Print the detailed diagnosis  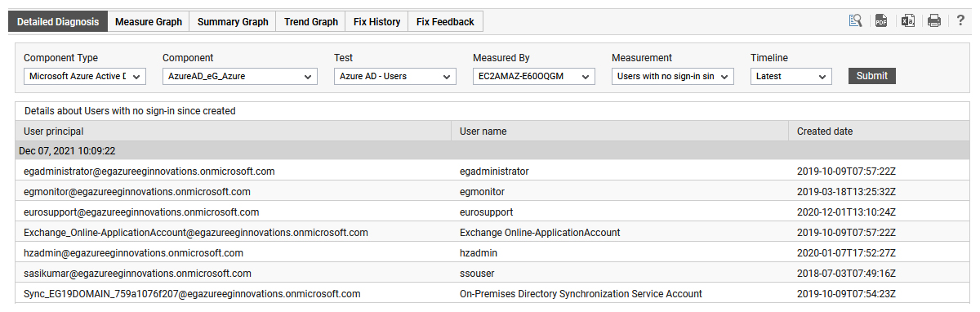(x=934, y=21)
